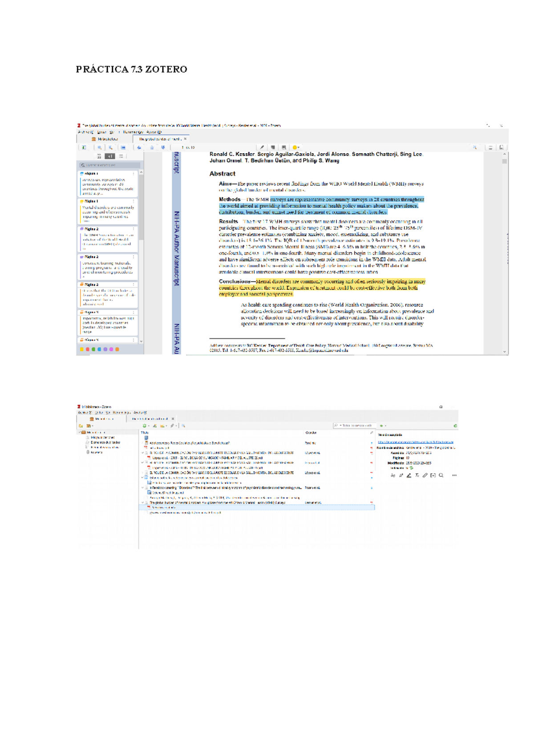Select Elementos sin archivar in collections tree

point(105,447)
